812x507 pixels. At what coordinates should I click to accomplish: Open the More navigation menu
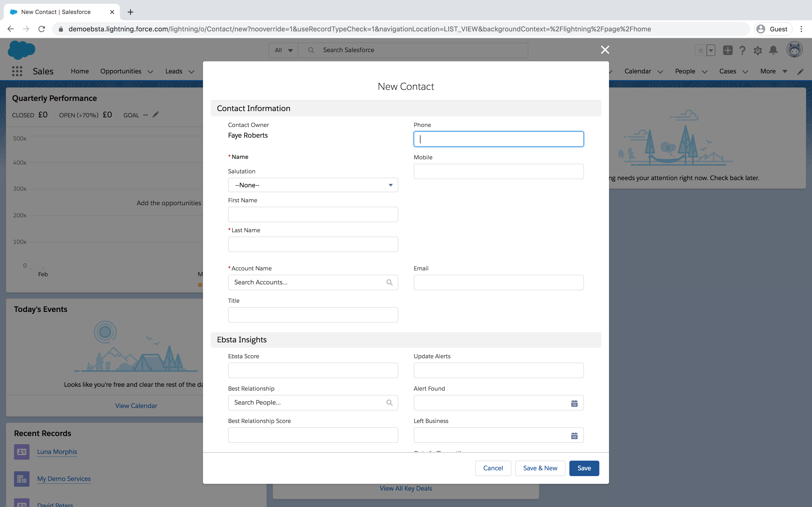773,71
